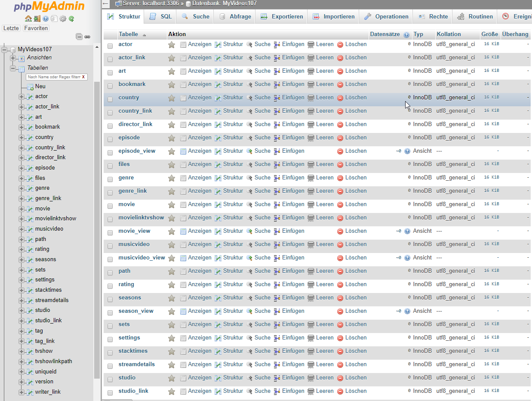532x401 pixels.
Task: Click the phpMyAdmin home icon
Action: click(28, 19)
